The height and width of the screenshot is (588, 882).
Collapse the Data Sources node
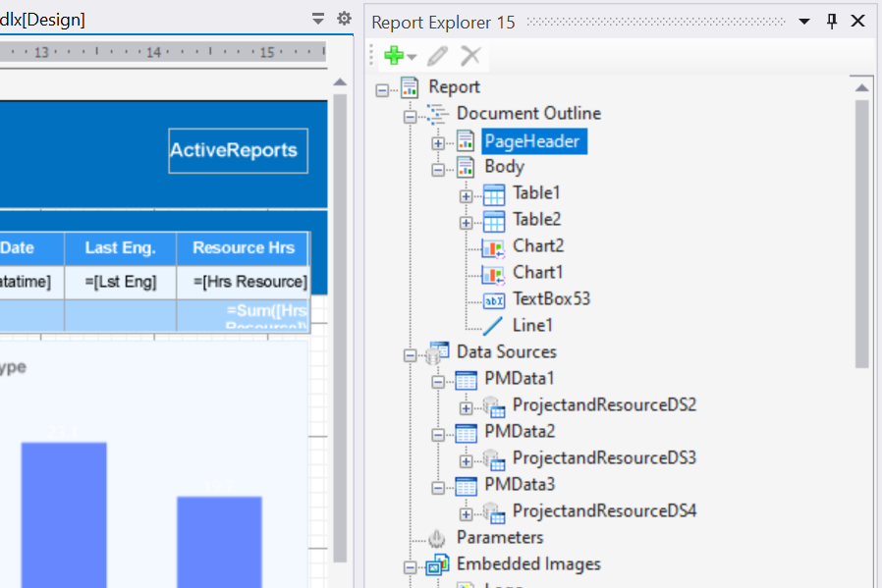click(x=411, y=355)
